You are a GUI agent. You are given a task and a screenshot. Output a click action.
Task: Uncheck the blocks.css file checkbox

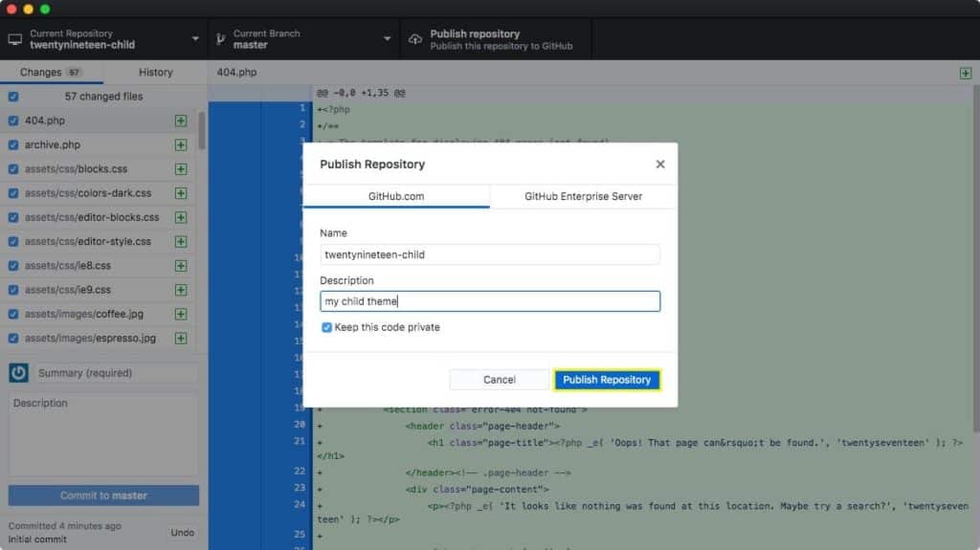coord(13,168)
